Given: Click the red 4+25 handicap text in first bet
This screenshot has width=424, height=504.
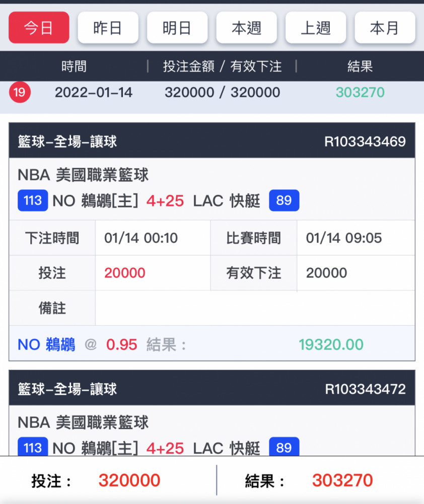Looking at the screenshot, I should click(x=165, y=201).
